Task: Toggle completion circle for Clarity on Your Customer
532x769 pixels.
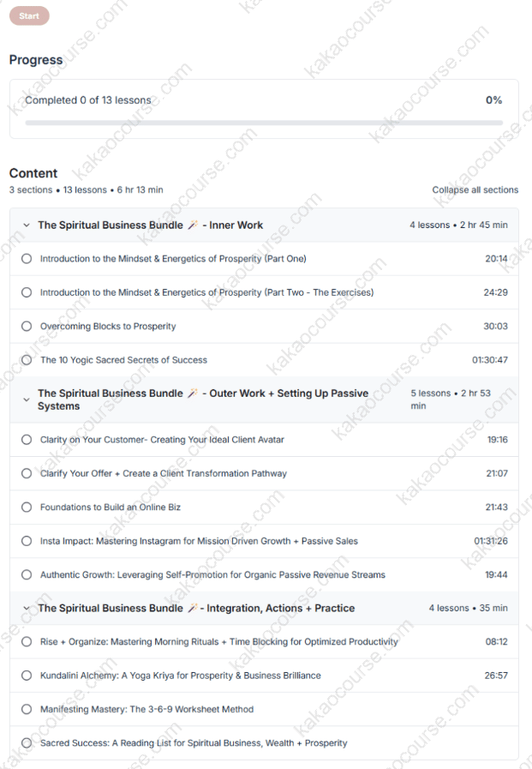Action: pyautogui.click(x=27, y=440)
